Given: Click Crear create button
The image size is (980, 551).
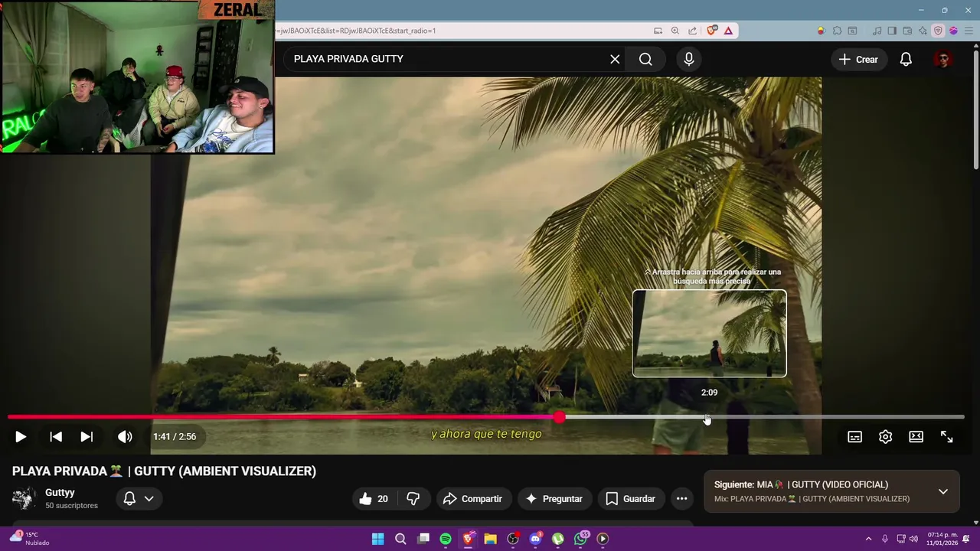Looking at the screenshot, I should [x=858, y=59].
